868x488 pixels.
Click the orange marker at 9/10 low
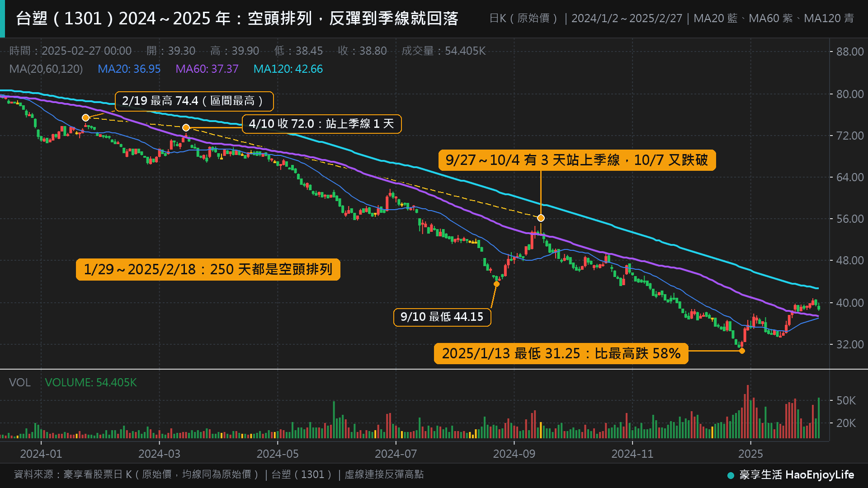pyautogui.click(x=496, y=284)
